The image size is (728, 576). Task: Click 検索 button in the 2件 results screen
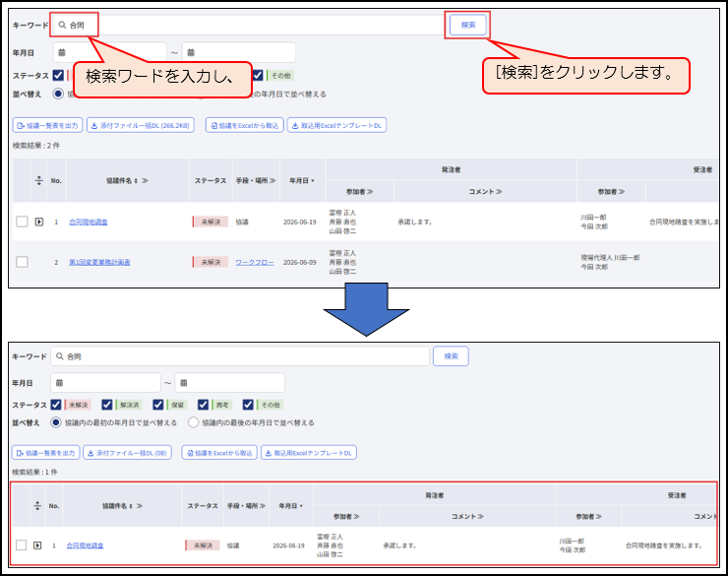(468, 25)
